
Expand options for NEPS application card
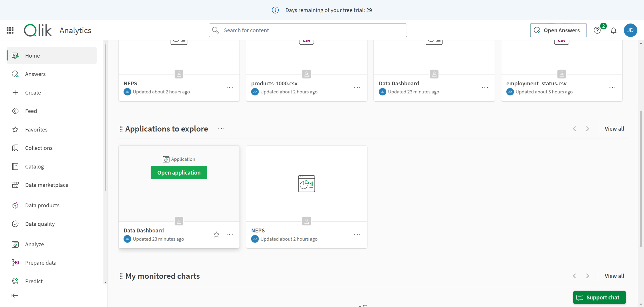coord(357,234)
